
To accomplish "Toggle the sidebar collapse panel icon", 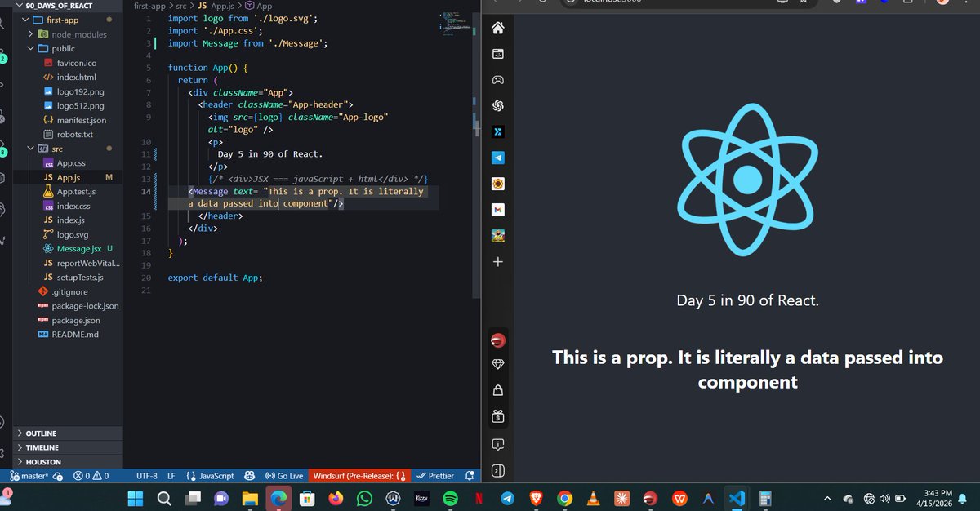I will 498,471.
